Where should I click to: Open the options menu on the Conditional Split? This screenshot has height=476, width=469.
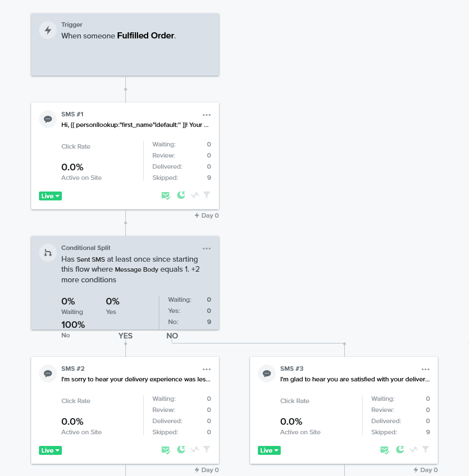[x=207, y=248]
